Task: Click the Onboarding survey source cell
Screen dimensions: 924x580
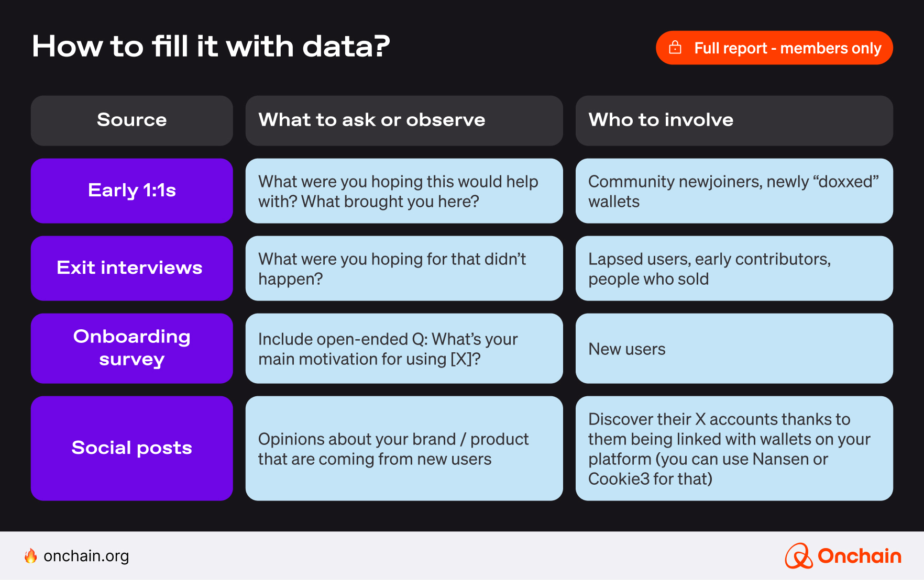Action: point(131,348)
